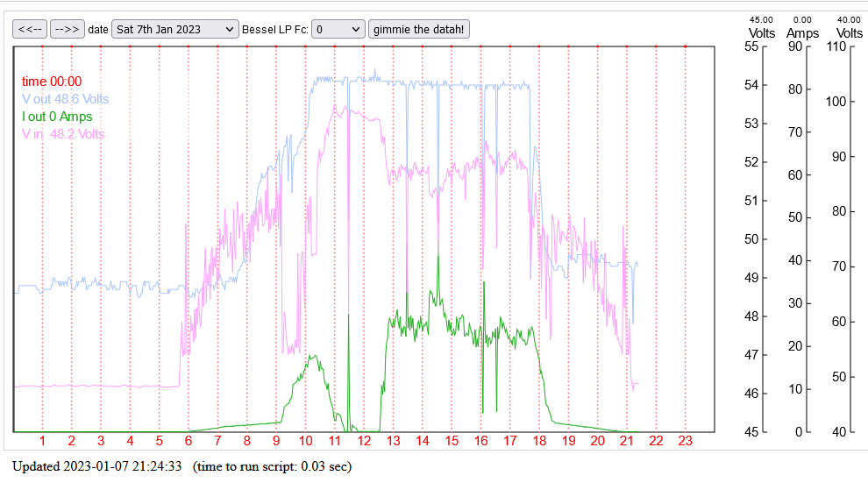Viewport: 868px width, 490px height.
Task: Click the "Amps" axis heading
Action: pos(802,33)
